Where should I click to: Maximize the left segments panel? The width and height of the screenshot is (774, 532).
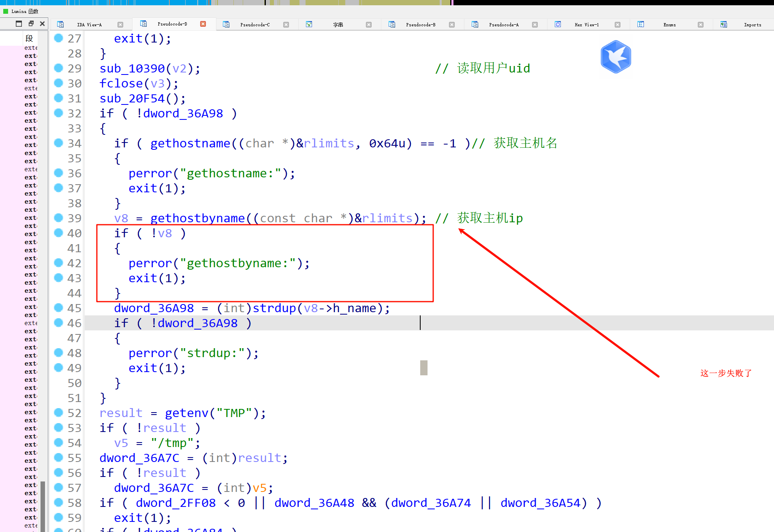point(19,23)
